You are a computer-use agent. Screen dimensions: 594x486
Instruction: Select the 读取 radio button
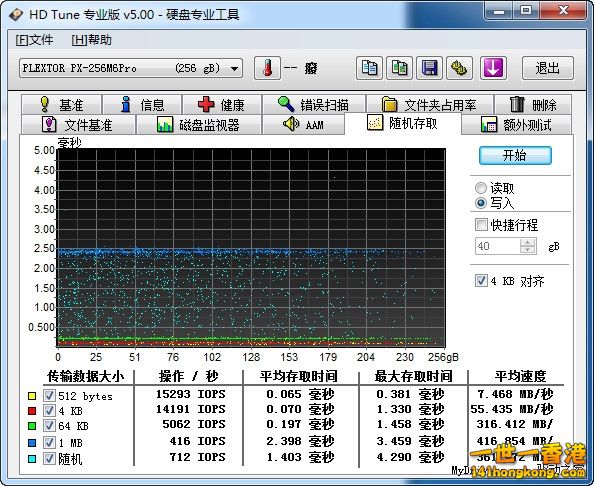(481, 188)
